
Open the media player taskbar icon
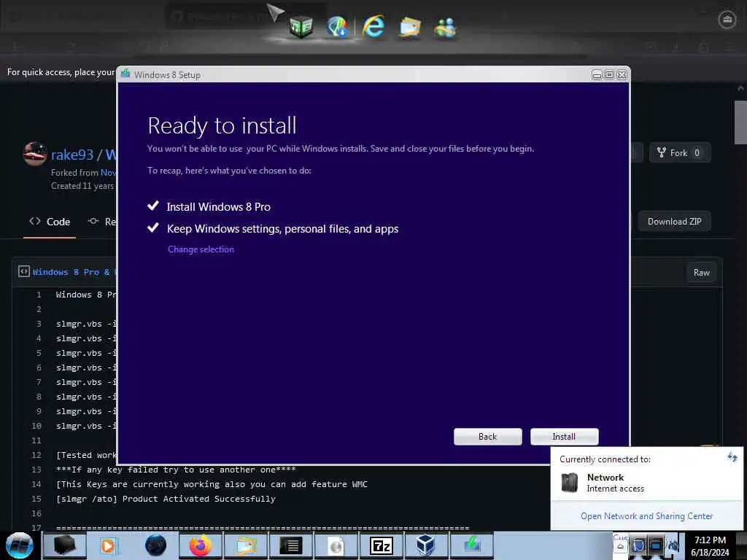pyautogui.click(x=108, y=545)
